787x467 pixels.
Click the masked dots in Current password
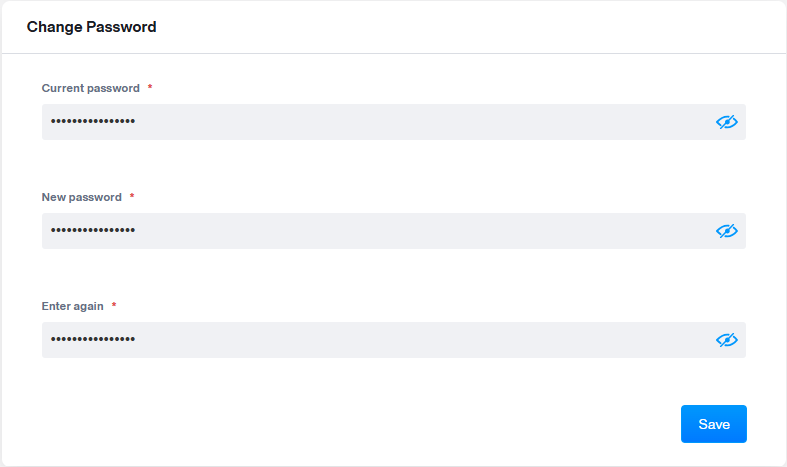tap(93, 122)
